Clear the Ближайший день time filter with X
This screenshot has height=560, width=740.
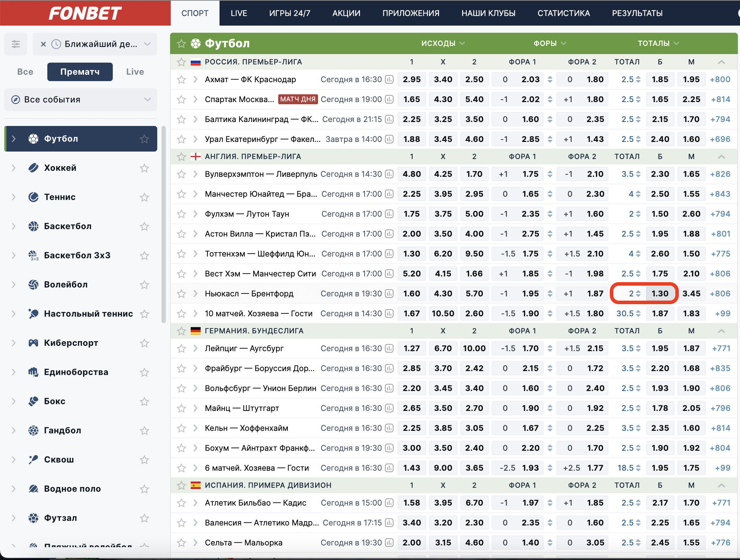pyautogui.click(x=43, y=44)
